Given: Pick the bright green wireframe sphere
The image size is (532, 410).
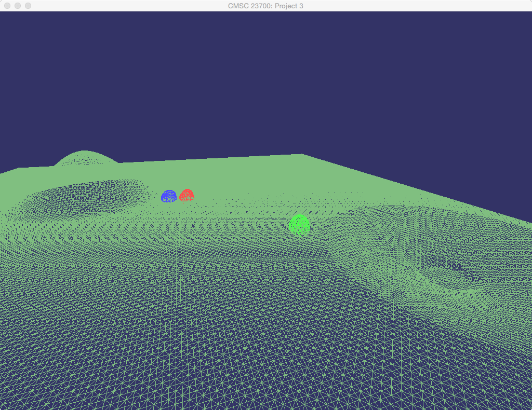Looking at the screenshot, I should click(x=299, y=226).
